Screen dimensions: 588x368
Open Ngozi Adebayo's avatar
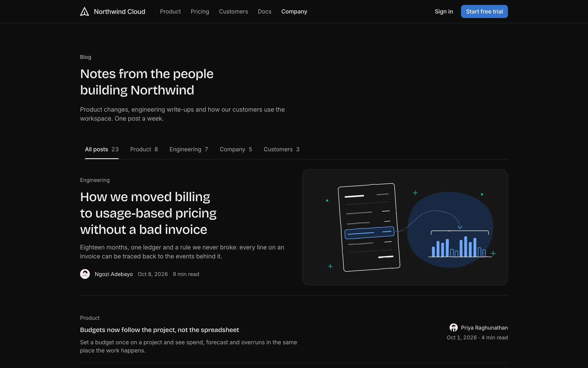[85, 274]
